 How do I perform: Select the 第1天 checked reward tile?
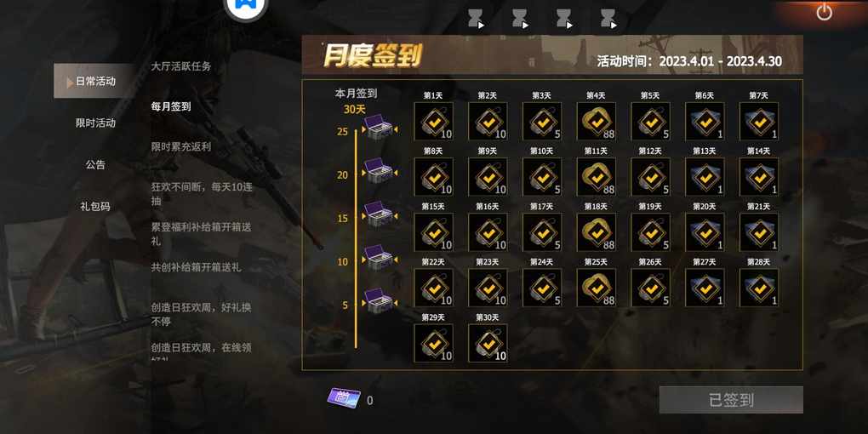(x=433, y=121)
